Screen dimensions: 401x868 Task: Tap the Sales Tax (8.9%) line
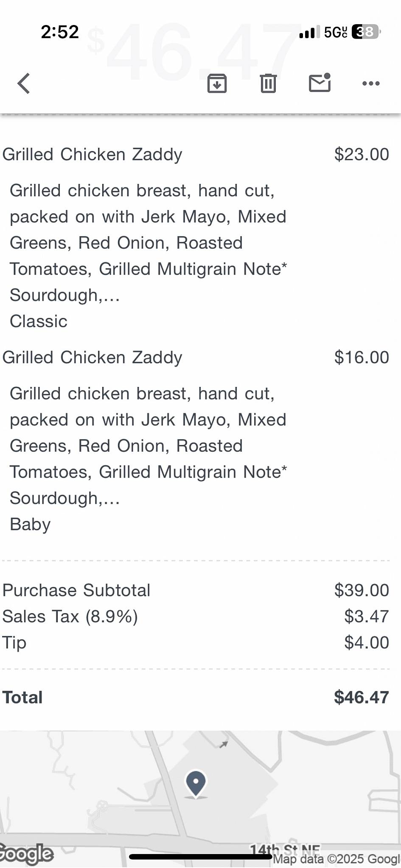[196, 616]
